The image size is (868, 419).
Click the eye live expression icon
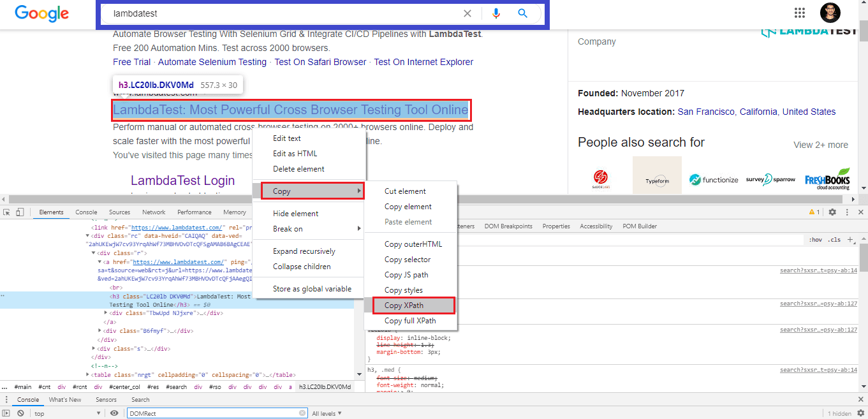114,413
